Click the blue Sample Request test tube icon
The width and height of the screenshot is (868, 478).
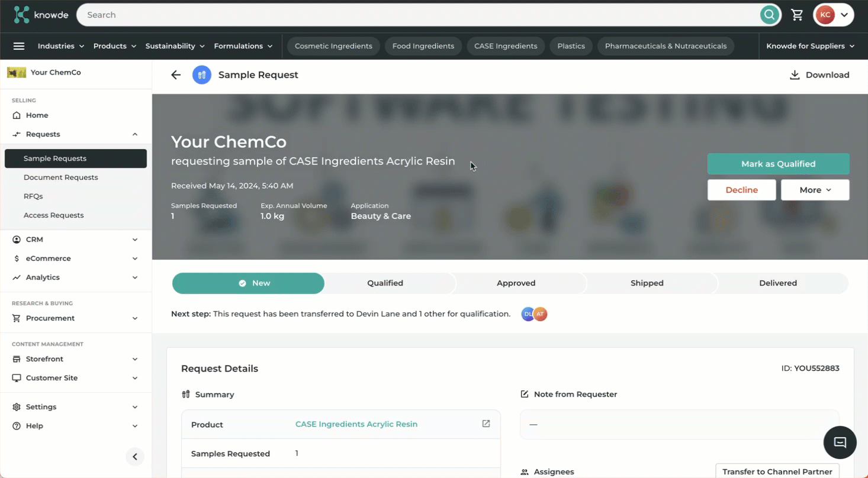[202, 75]
